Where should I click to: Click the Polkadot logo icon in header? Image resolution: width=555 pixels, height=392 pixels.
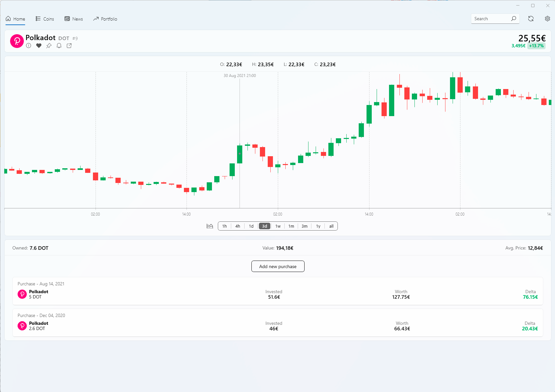[17, 41]
